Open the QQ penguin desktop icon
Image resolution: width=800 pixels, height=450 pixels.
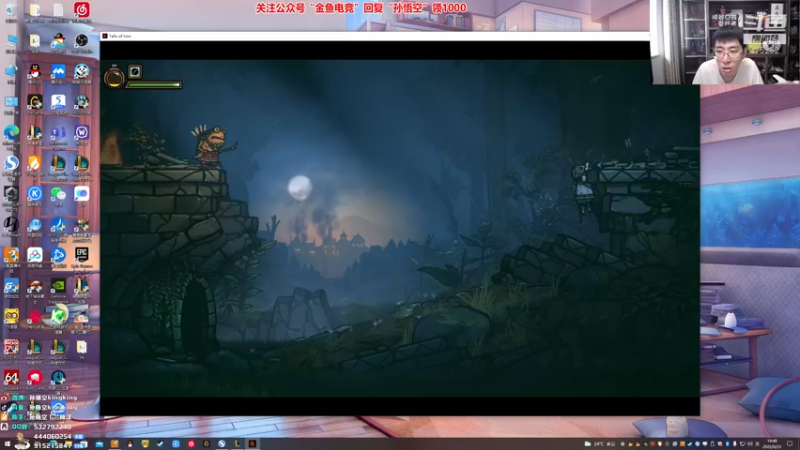35,71
